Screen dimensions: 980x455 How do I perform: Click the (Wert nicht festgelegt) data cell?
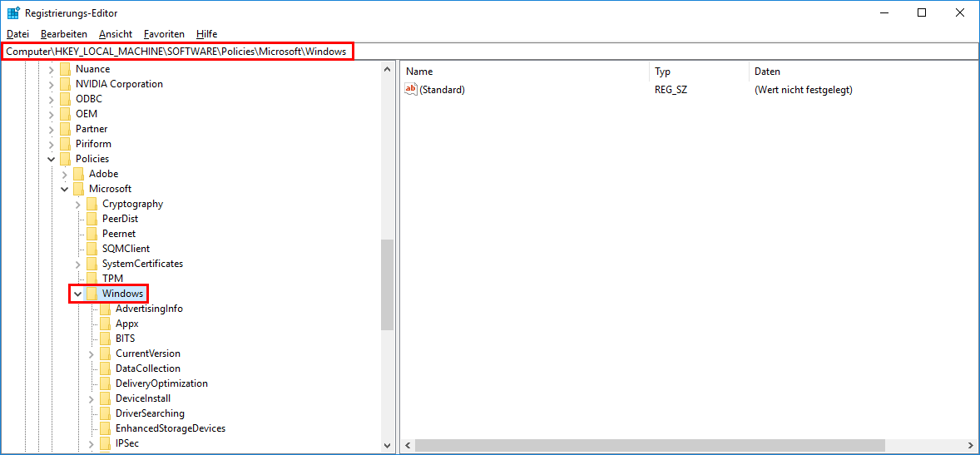pos(804,90)
